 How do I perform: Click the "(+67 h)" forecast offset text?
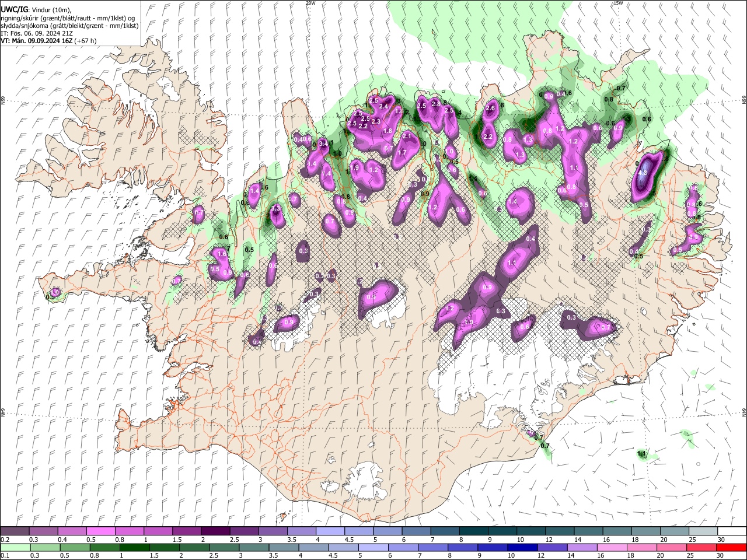click(86, 41)
